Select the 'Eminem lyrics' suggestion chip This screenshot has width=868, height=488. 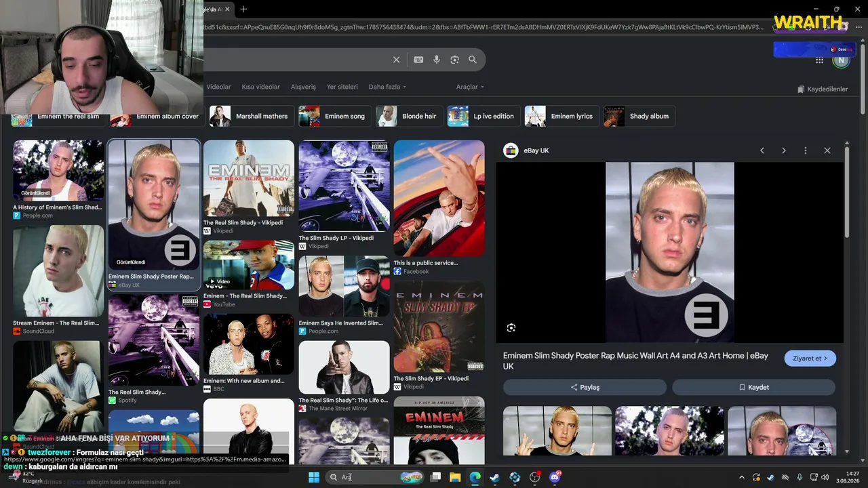(x=561, y=116)
